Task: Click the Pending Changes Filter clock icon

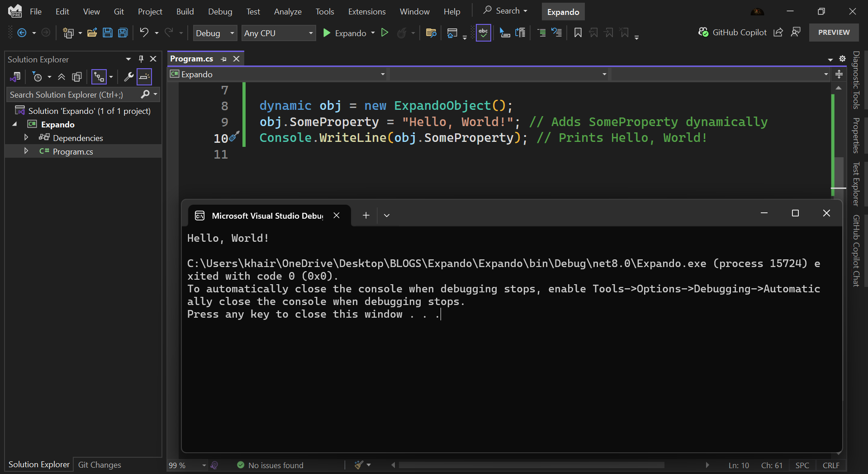Action: pos(38,77)
